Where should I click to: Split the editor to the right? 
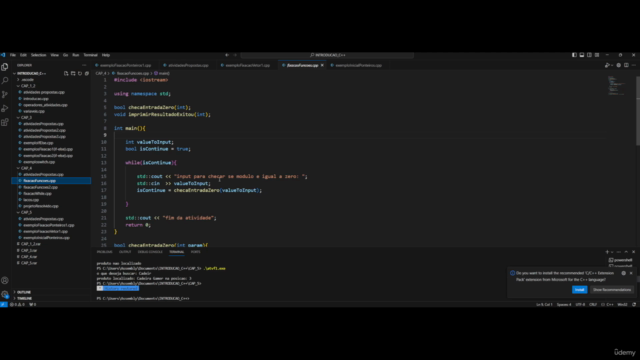click(626, 65)
